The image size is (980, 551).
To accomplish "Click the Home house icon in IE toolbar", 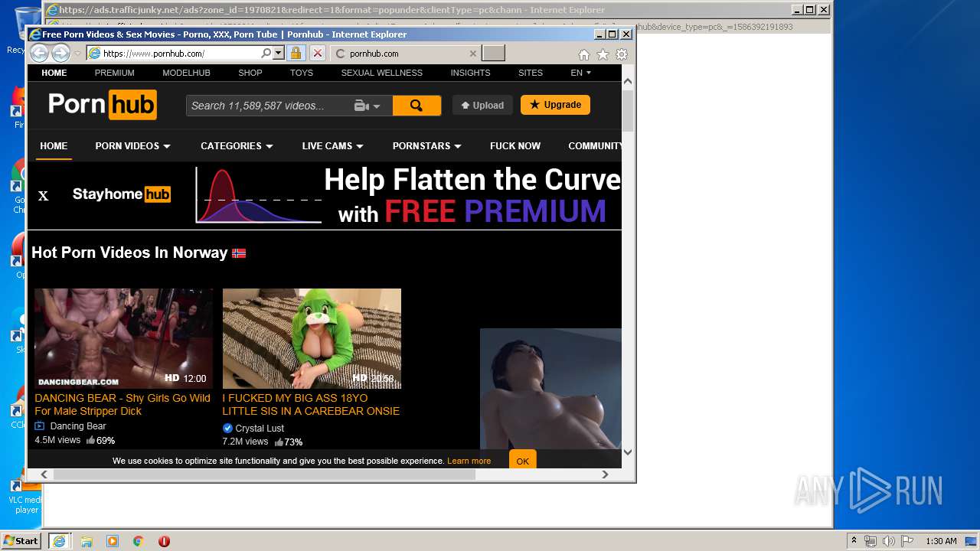I will pyautogui.click(x=584, y=54).
